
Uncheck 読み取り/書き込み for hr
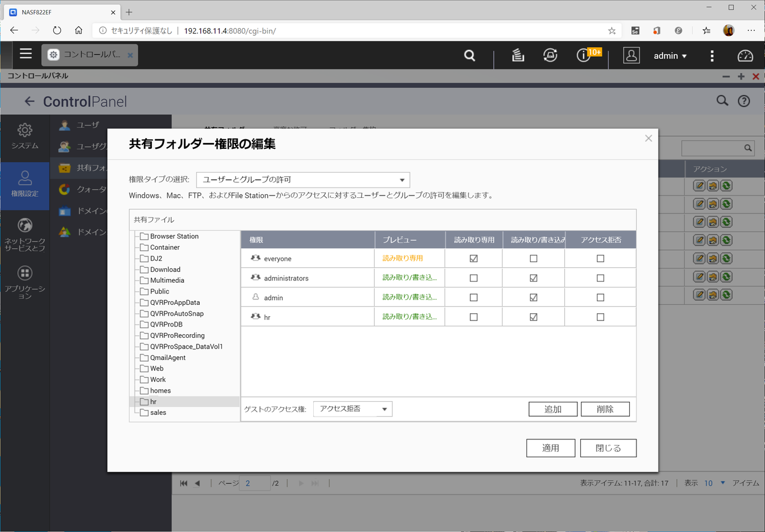point(533,317)
